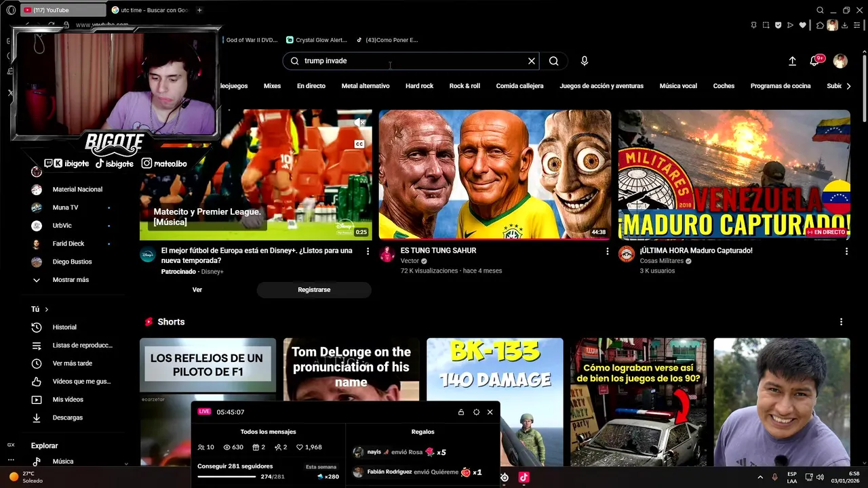Click the followers goal progress bar
This screenshot has height=488, width=868.
click(x=226, y=477)
